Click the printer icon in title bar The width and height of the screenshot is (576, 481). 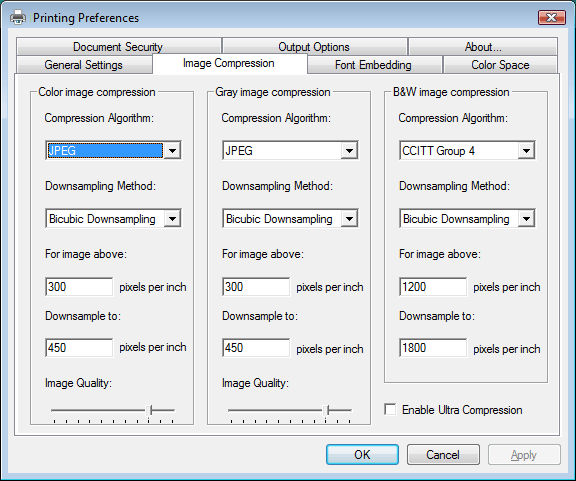click(x=18, y=17)
